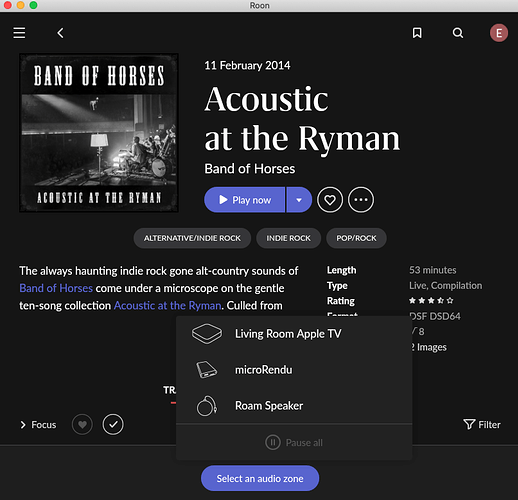The image size is (518, 500).
Task: Open the hamburger navigation menu
Action: (x=19, y=33)
